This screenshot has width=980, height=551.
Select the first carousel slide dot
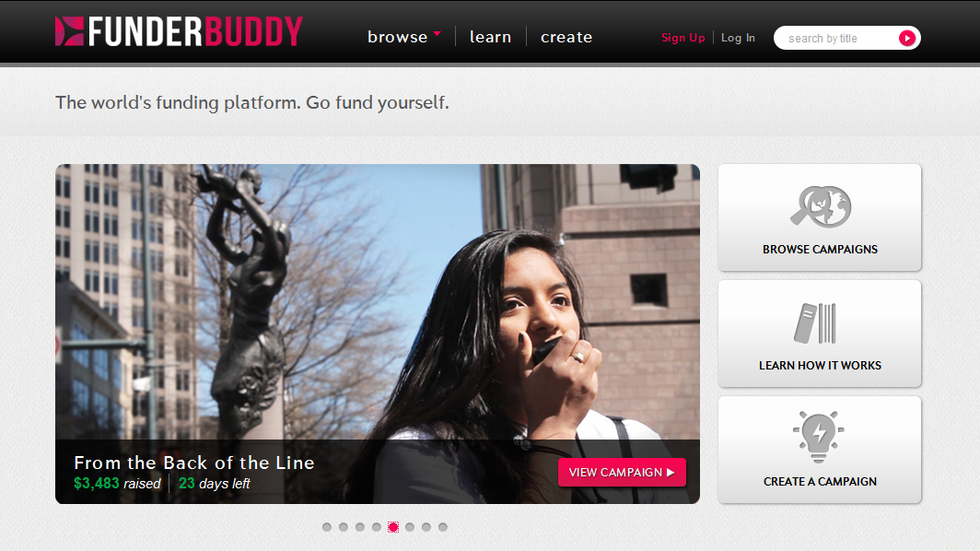tap(327, 527)
